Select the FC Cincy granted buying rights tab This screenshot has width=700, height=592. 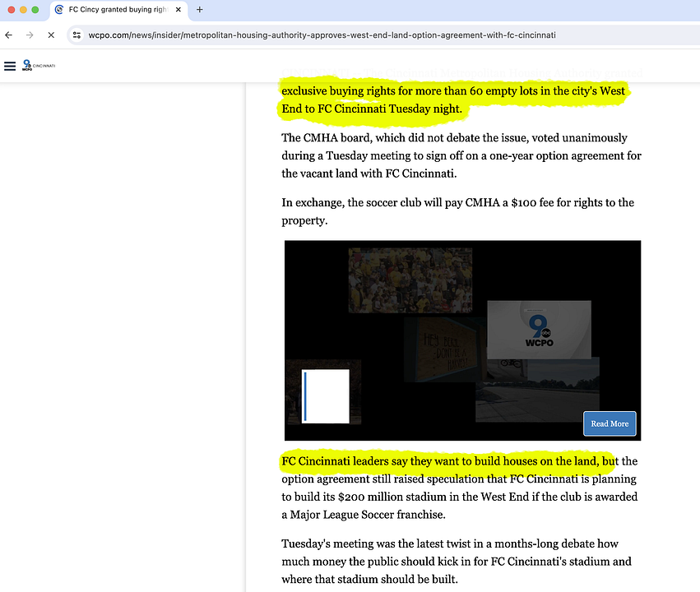[118, 9]
